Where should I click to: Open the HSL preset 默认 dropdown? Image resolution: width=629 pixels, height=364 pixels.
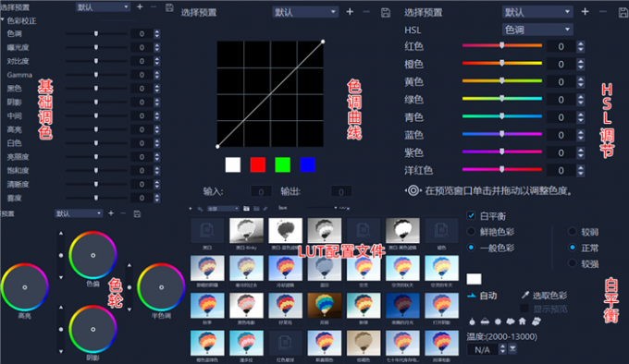(x=537, y=12)
